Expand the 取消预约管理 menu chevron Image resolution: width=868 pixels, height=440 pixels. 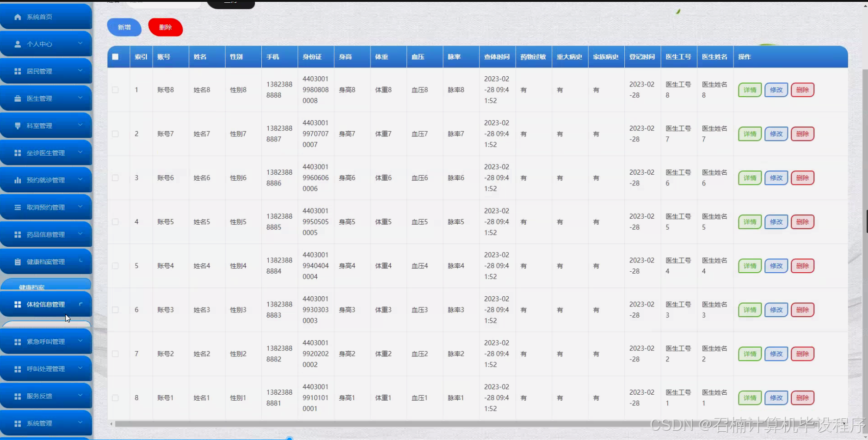tap(80, 207)
